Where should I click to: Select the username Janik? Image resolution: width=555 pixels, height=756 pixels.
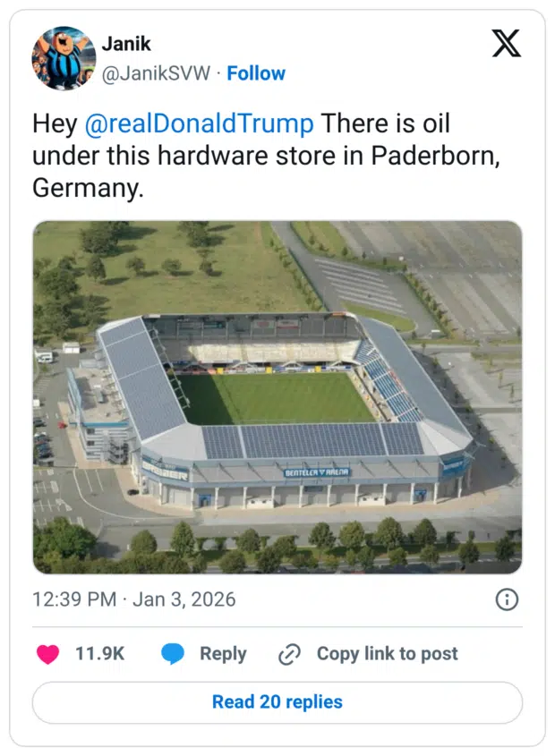[x=126, y=44]
